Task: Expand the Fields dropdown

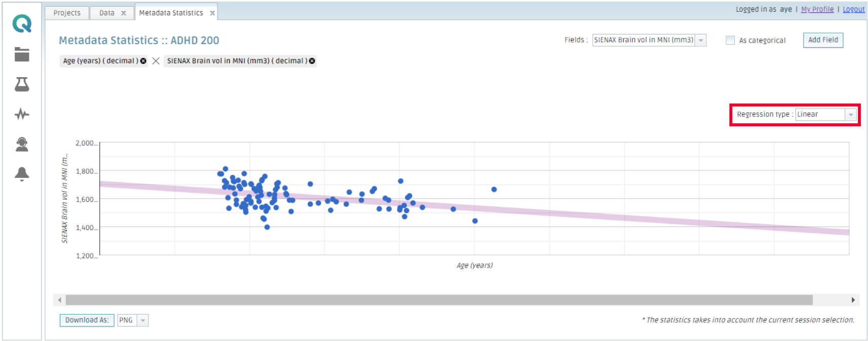Action: coord(701,40)
